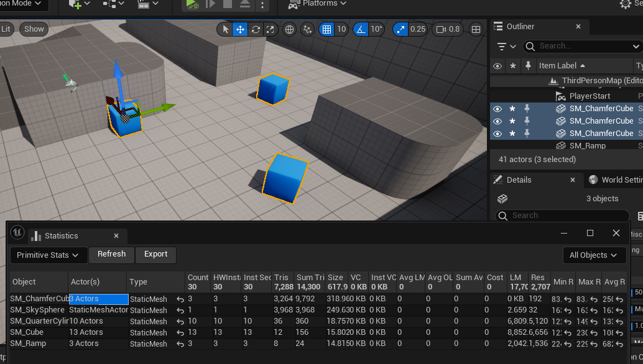The width and height of the screenshot is (643, 364).
Task: Sort by the Tris column header
Action: [x=283, y=282]
